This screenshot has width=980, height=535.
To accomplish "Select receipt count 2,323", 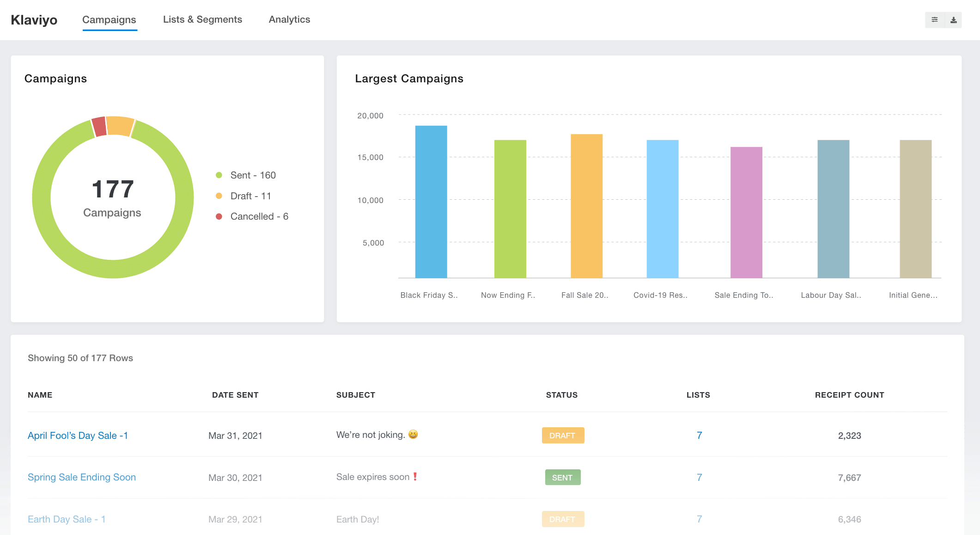I will (849, 436).
